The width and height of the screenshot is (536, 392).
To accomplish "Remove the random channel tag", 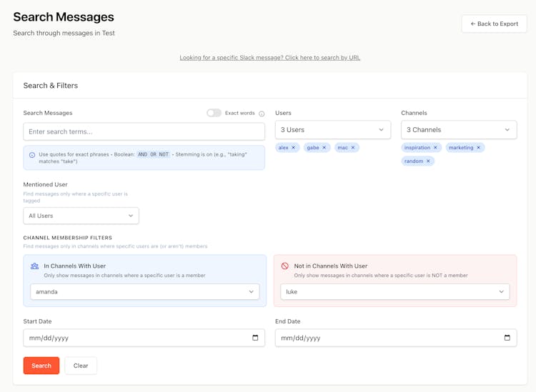I will point(428,161).
